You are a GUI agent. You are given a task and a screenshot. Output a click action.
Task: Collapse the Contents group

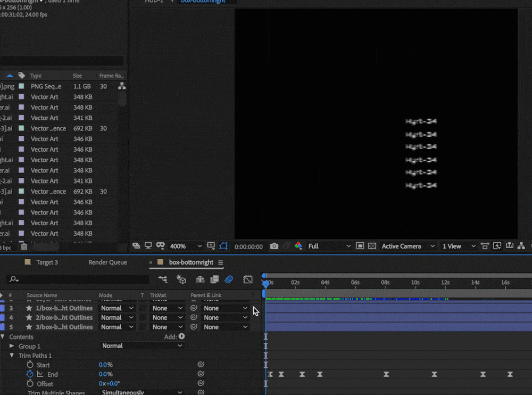point(3,336)
